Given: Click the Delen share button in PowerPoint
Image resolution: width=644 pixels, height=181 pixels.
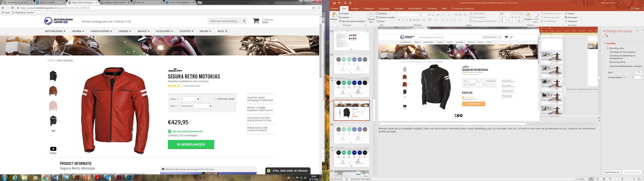Looking at the screenshot, I should pos(635,9).
